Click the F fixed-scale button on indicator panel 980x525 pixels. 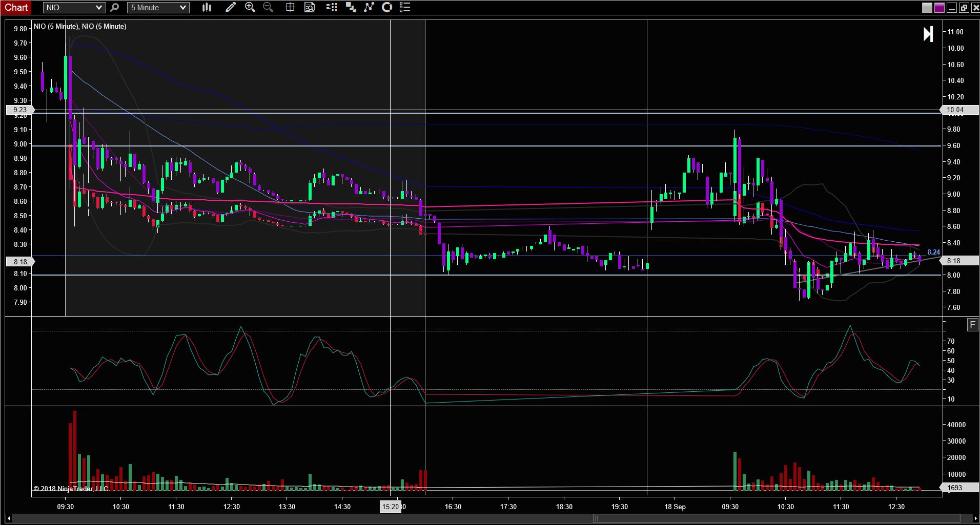tap(972, 325)
